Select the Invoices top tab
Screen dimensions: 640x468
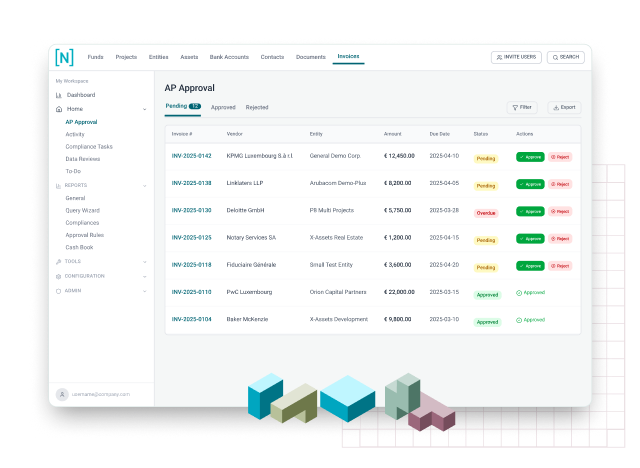348,56
